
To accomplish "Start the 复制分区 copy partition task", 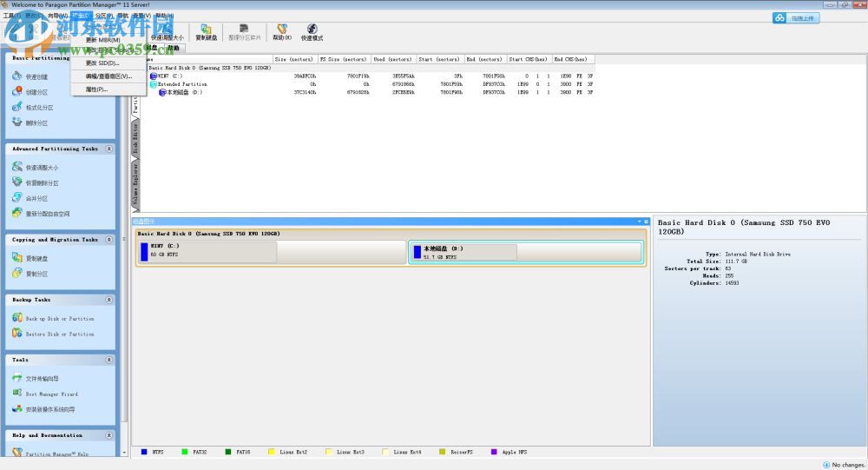I will pos(30,274).
